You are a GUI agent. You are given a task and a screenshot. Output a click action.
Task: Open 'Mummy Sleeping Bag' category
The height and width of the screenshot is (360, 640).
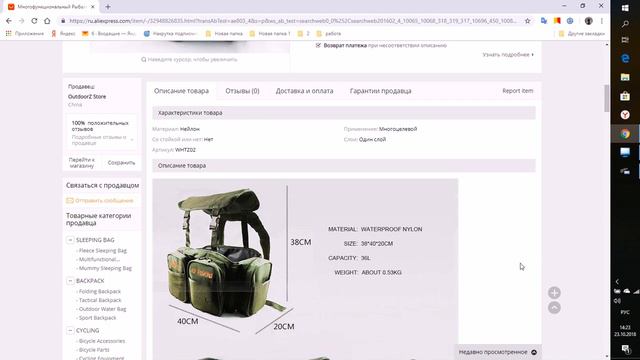105,268
